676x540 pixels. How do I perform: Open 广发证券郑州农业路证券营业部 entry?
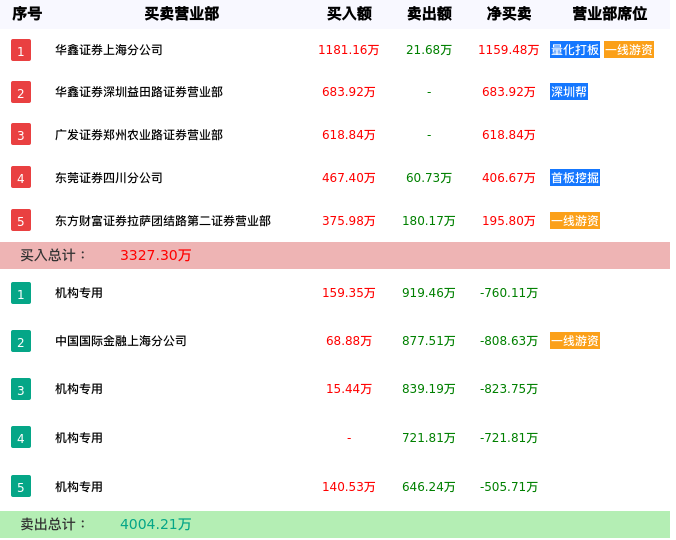click(x=139, y=135)
